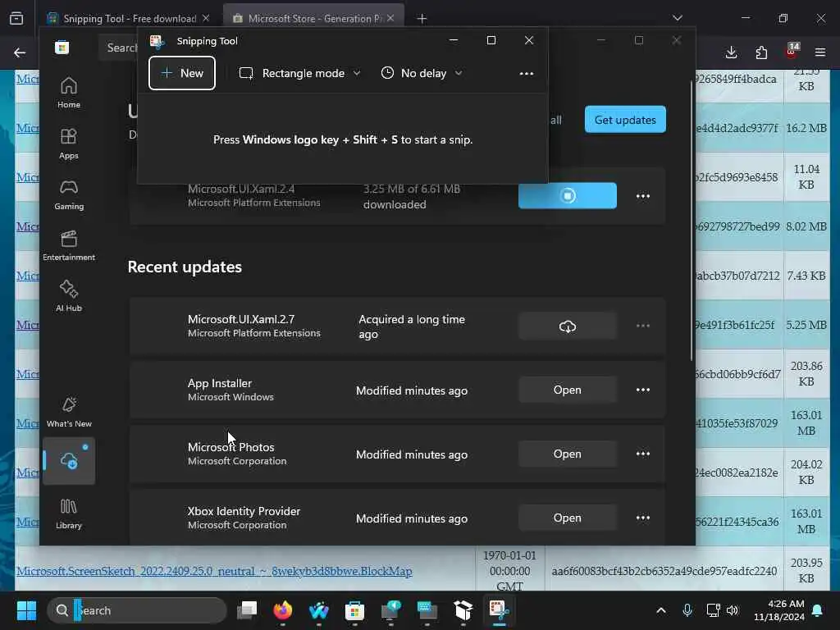Open more options for App Installer
Image resolution: width=840 pixels, height=630 pixels.
coord(643,390)
